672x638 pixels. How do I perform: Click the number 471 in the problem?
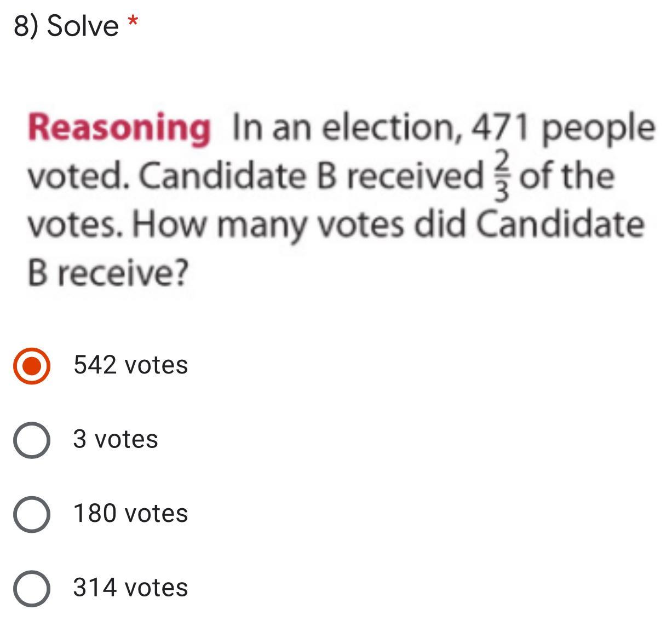coord(501,127)
